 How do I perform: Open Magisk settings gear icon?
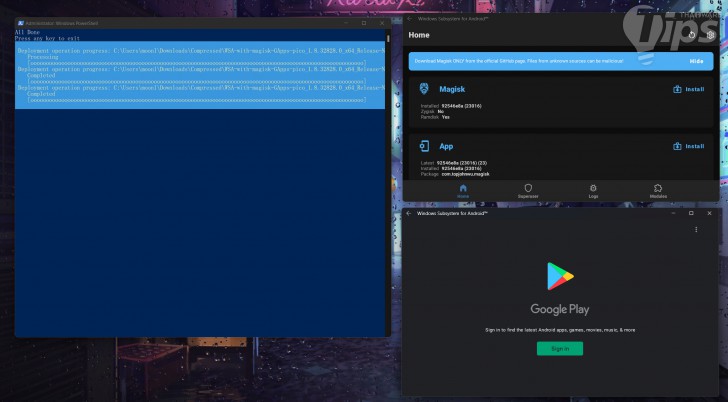tap(710, 35)
